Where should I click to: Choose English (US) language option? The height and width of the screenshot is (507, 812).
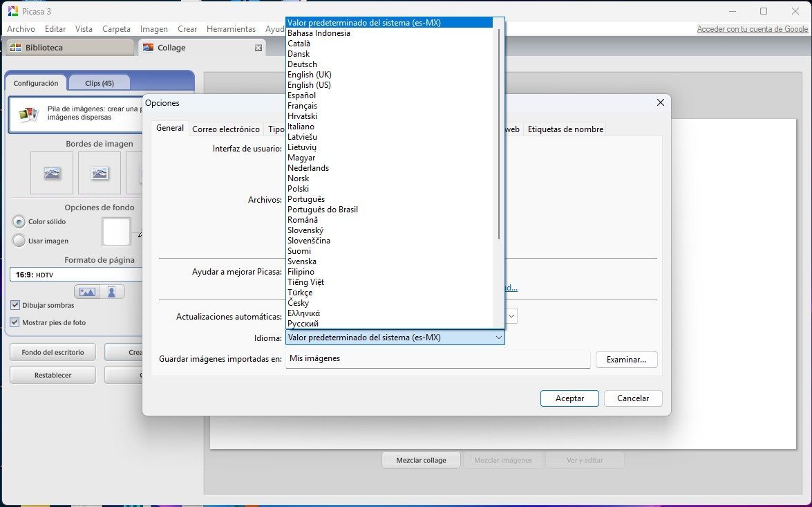point(390,85)
